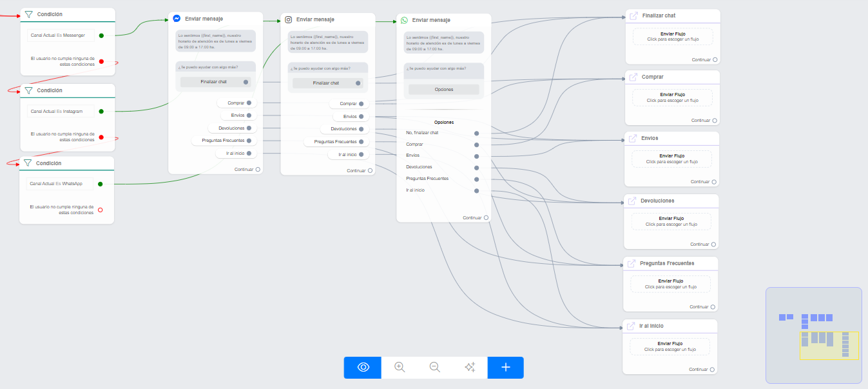This screenshot has height=389, width=868.
Task: Click the WhatsApp icon on third Enviar mensaje
Action: 405,20
